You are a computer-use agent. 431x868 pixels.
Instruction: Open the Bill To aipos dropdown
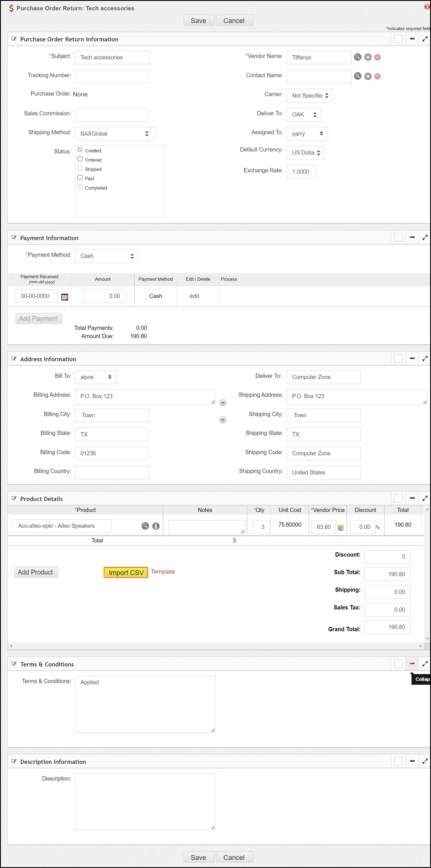click(95, 377)
